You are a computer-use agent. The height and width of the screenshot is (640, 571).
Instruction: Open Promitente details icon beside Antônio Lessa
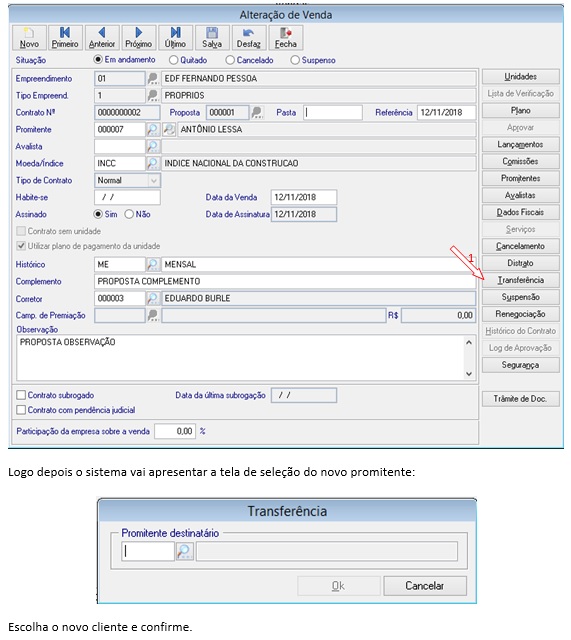point(169,129)
